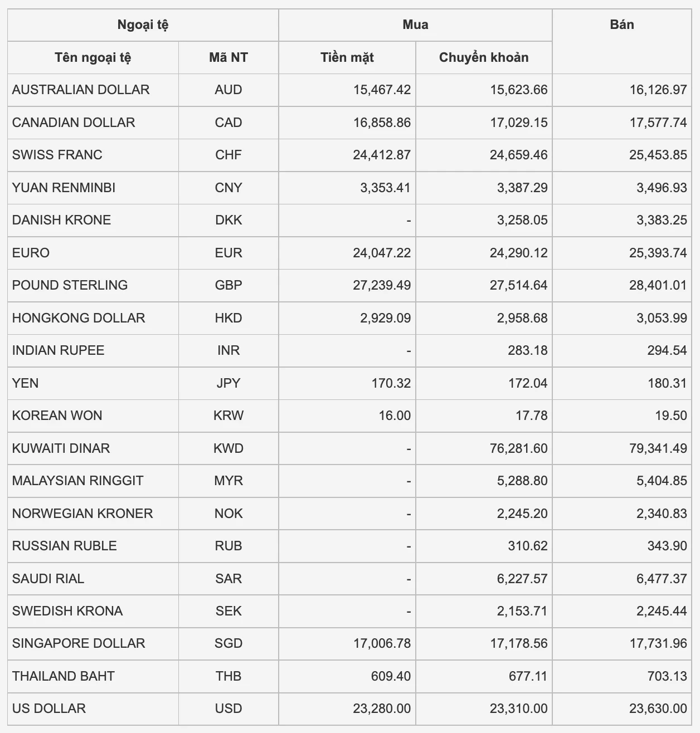Select the CANADIAN DOLLAR currency name
Screen dimensions: 700x733
[74, 123]
